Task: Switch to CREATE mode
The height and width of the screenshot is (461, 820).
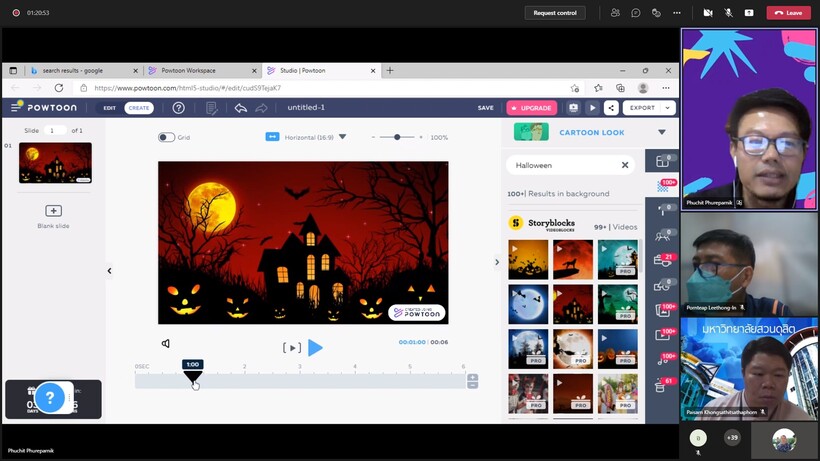Action: tap(139, 108)
